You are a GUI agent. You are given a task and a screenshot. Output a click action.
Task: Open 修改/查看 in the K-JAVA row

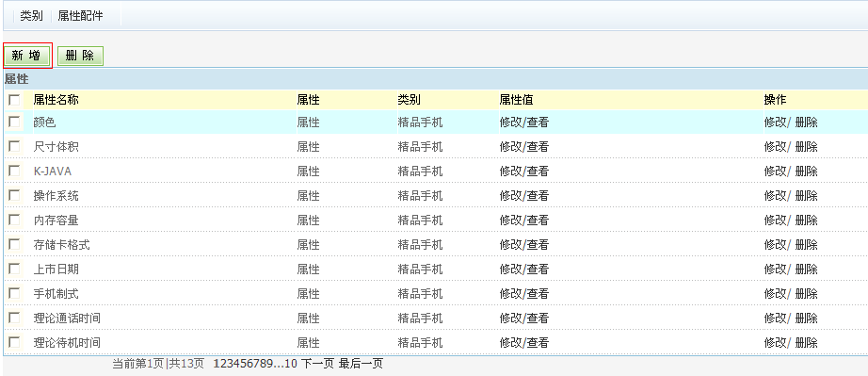(523, 172)
